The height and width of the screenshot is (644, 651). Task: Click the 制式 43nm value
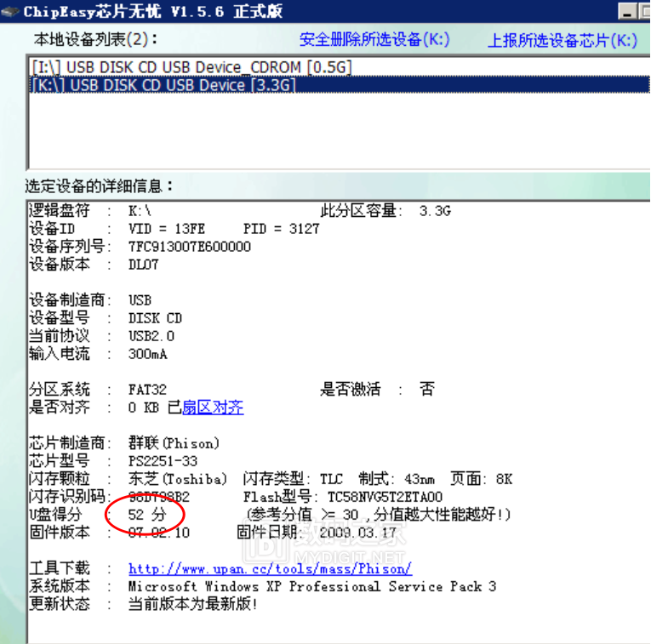click(x=420, y=479)
